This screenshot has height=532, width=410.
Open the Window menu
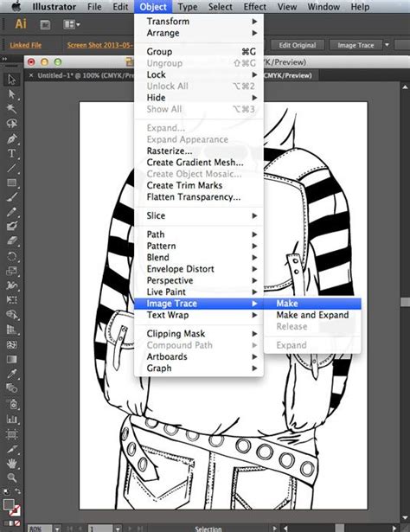click(x=324, y=6)
